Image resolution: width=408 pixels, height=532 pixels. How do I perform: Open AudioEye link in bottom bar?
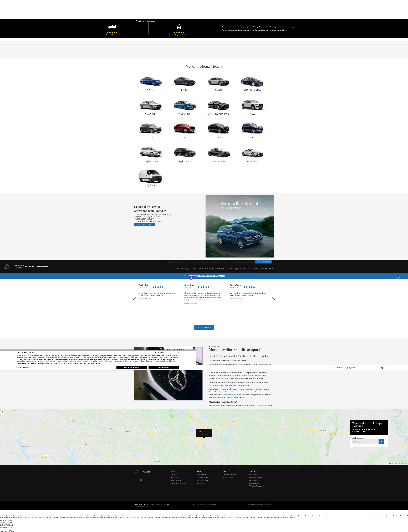[166, 505]
